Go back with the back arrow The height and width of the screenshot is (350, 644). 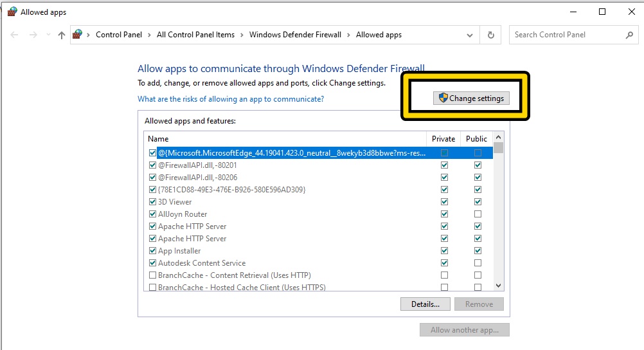[x=14, y=35]
